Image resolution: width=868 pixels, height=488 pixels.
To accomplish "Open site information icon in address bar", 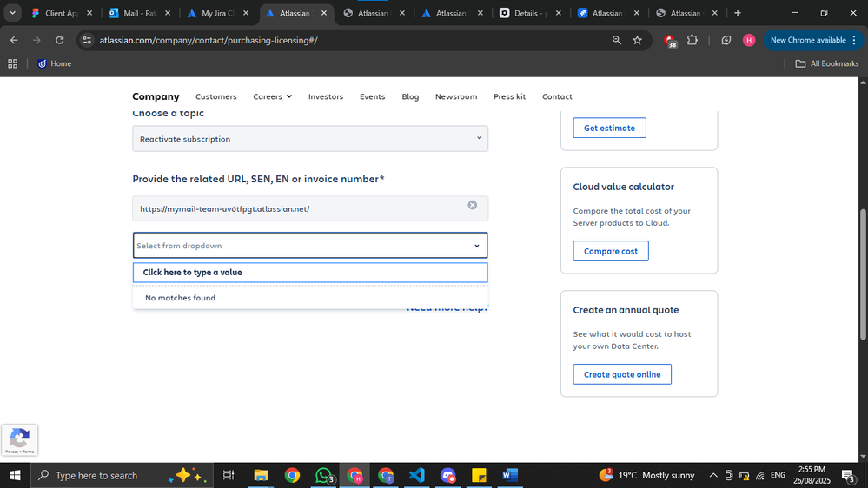I will (87, 40).
